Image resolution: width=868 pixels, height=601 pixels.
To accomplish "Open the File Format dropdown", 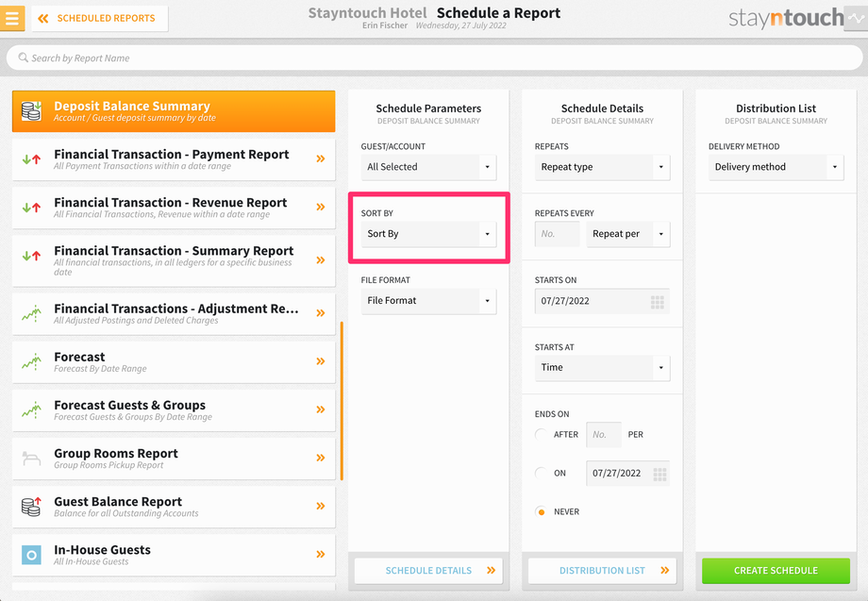I will [428, 301].
